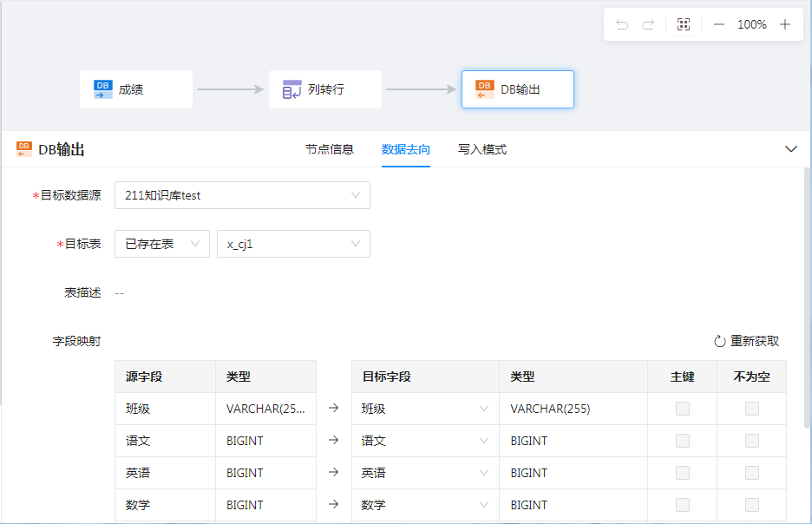812x524 pixels.
Task: Click the fit-to-screen icon
Action: click(684, 24)
